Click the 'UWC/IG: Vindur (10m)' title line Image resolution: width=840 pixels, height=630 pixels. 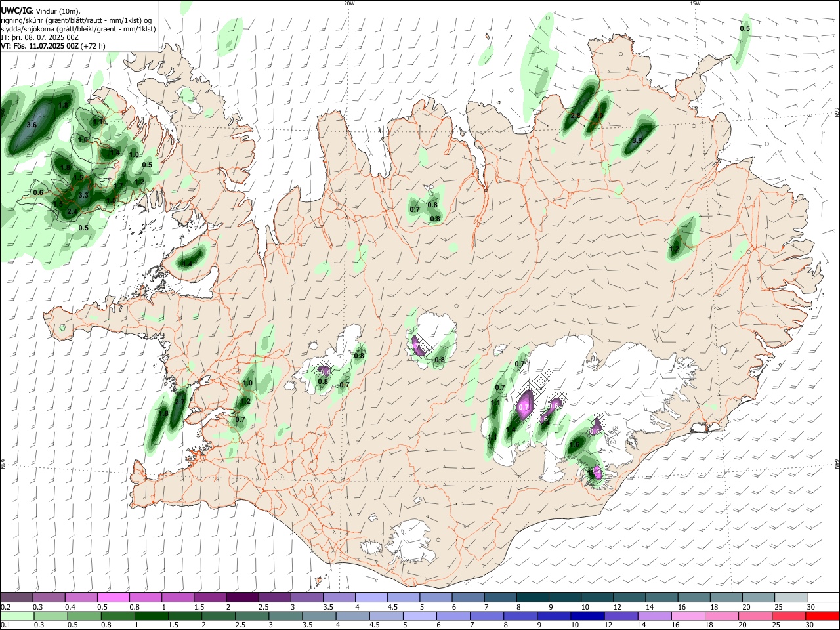coord(41,10)
